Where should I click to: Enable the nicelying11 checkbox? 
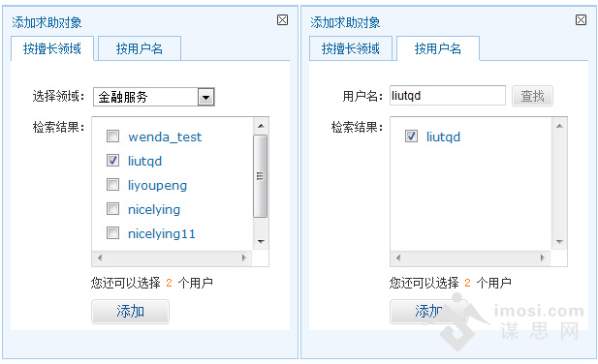click(112, 232)
